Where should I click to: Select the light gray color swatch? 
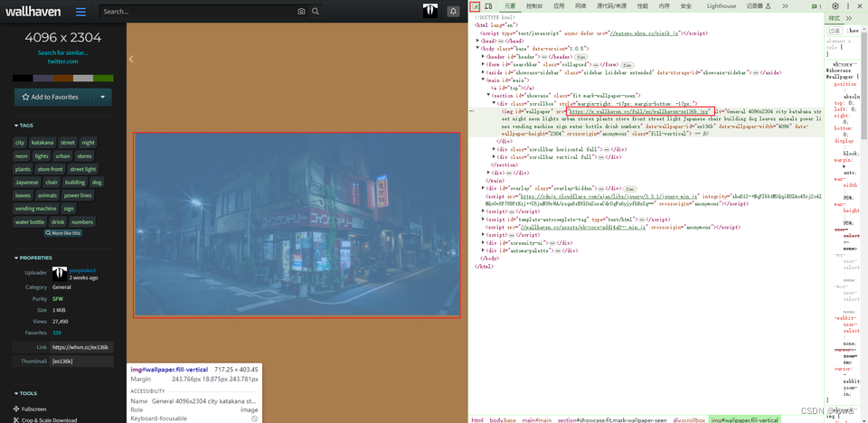pyautogui.click(x=83, y=78)
